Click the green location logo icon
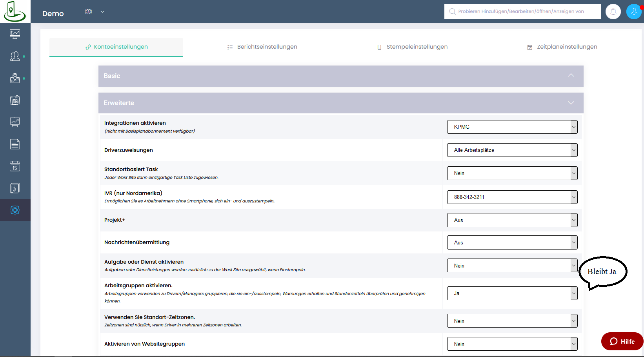This screenshot has height=357, width=644. tap(15, 11)
